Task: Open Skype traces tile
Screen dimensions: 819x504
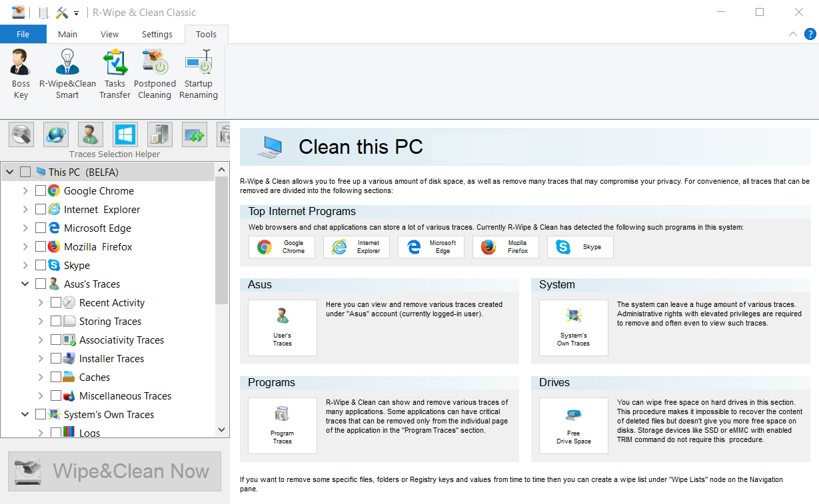Action: pyautogui.click(x=580, y=247)
